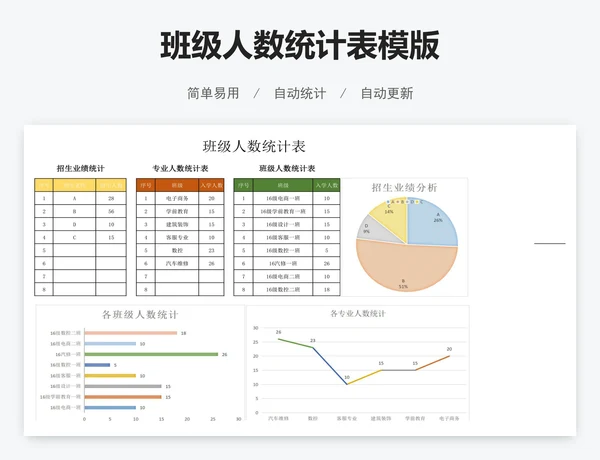
Task: Select value 20 in the orange table
Action: (x=212, y=198)
